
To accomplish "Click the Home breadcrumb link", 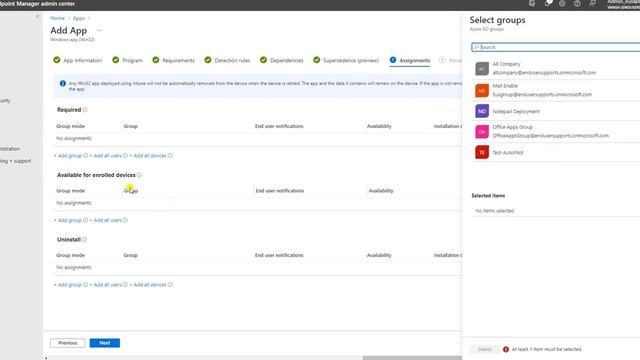I will 58,18.
